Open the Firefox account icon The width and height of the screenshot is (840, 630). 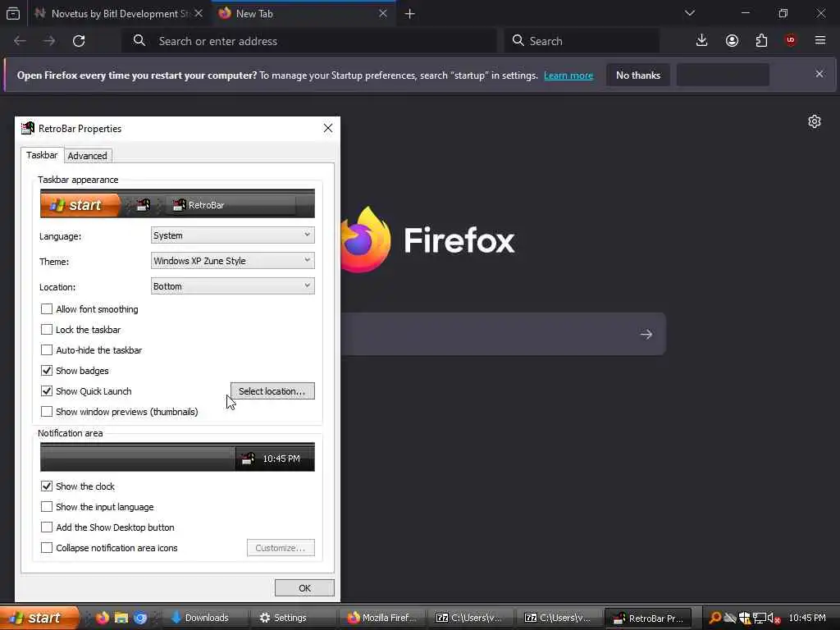[x=732, y=41]
